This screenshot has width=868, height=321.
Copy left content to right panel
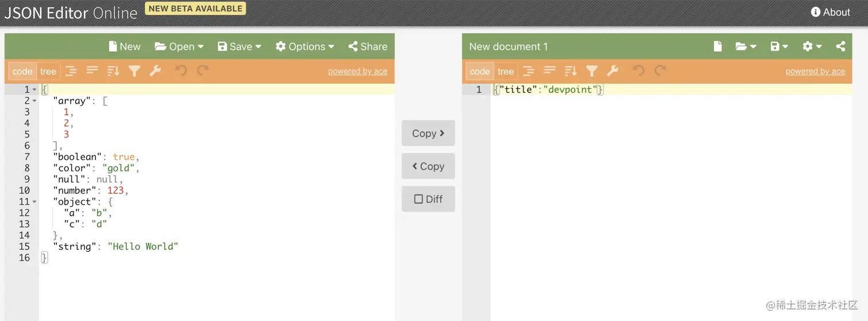tap(428, 133)
